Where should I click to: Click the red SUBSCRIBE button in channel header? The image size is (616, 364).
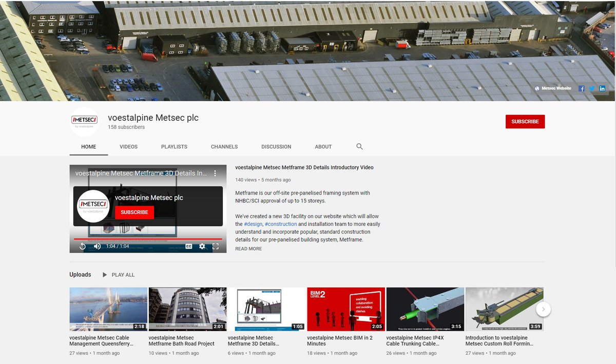coord(525,122)
